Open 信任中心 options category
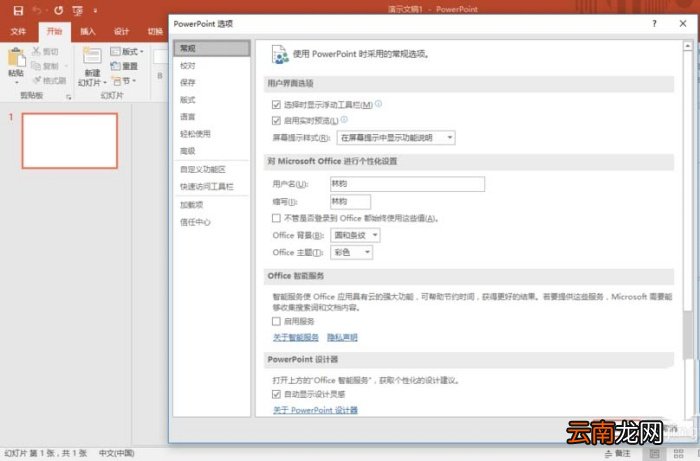The image size is (700, 461). point(212,222)
